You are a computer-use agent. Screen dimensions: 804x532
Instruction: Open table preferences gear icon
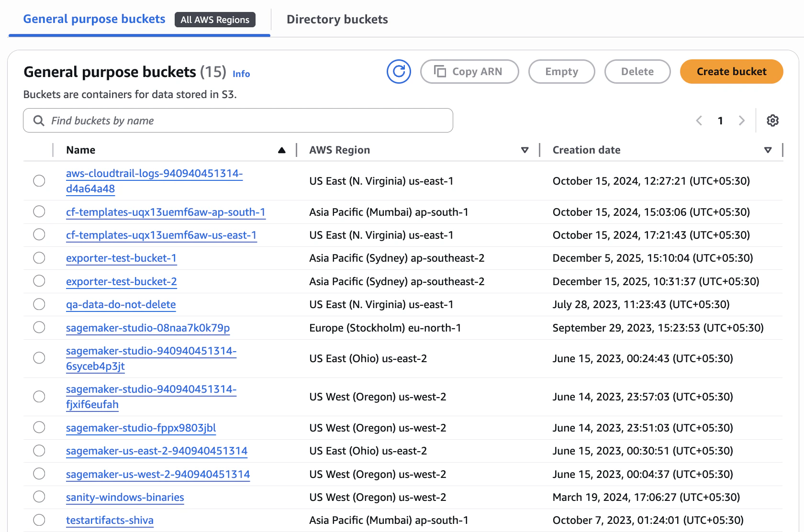pyautogui.click(x=772, y=121)
